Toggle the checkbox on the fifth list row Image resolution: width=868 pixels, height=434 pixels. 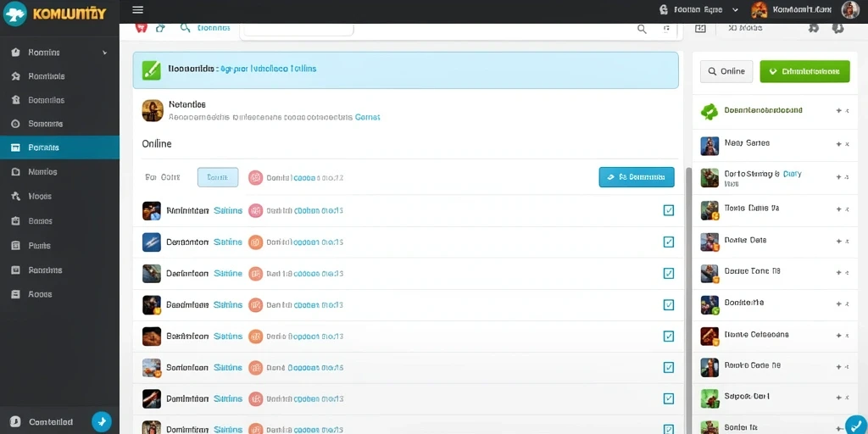(669, 336)
